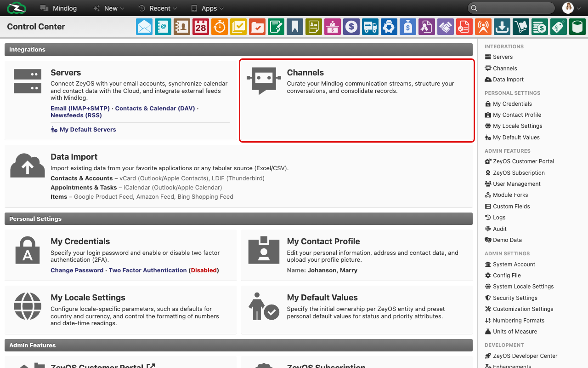The image size is (588, 368).
Task: Open the user avatar account menu
Action: (572, 8)
